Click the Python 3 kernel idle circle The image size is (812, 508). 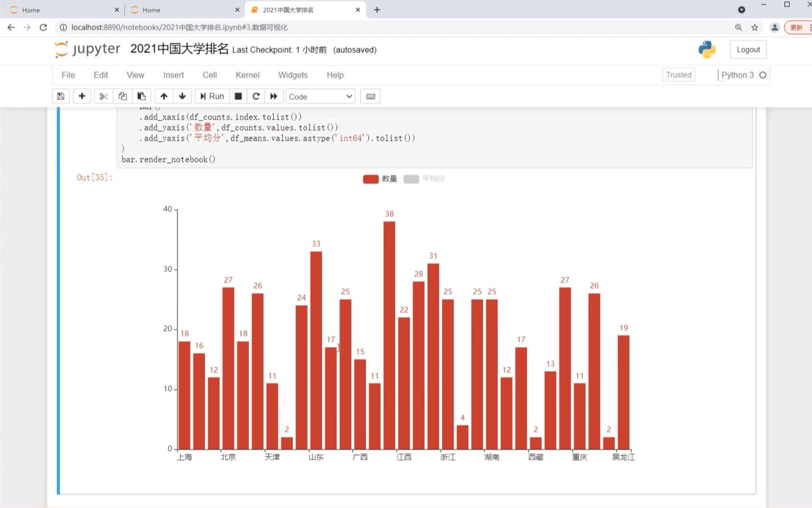tap(762, 75)
